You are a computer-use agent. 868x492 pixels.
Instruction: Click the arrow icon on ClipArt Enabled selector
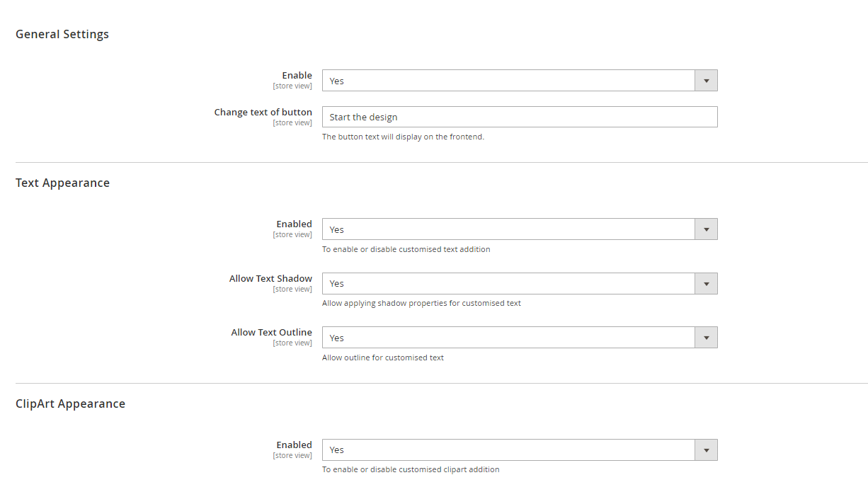(706, 450)
